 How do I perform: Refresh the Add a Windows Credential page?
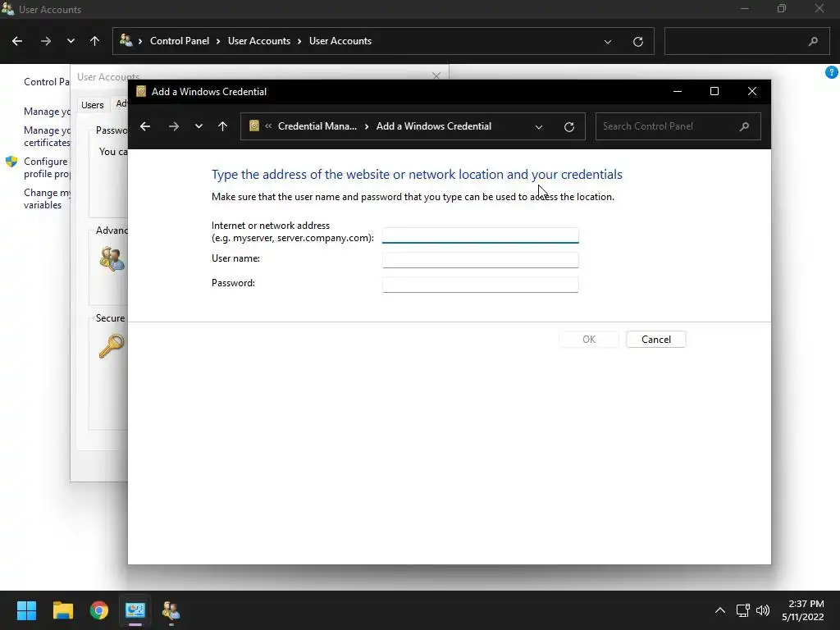point(569,127)
